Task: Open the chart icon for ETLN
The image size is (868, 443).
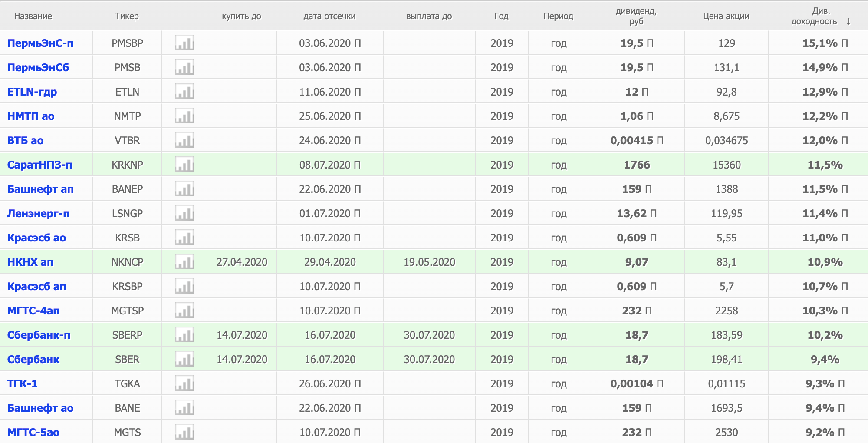Action: pyautogui.click(x=184, y=92)
